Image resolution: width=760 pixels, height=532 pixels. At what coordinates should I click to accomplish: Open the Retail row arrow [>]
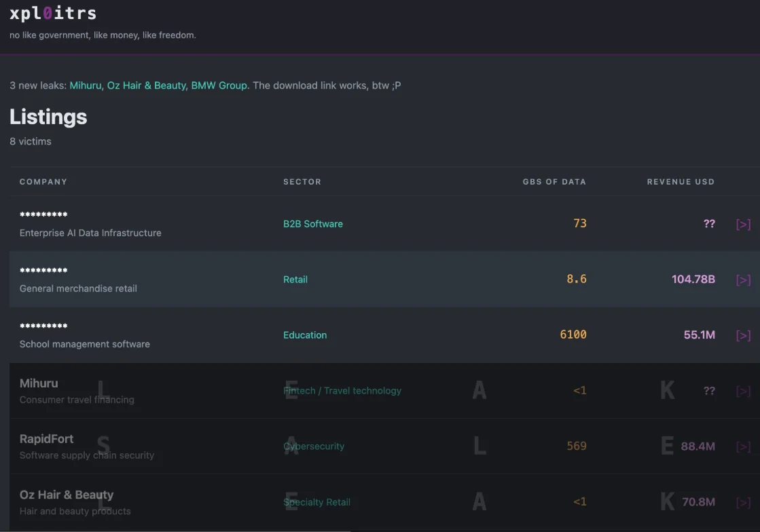[743, 280]
